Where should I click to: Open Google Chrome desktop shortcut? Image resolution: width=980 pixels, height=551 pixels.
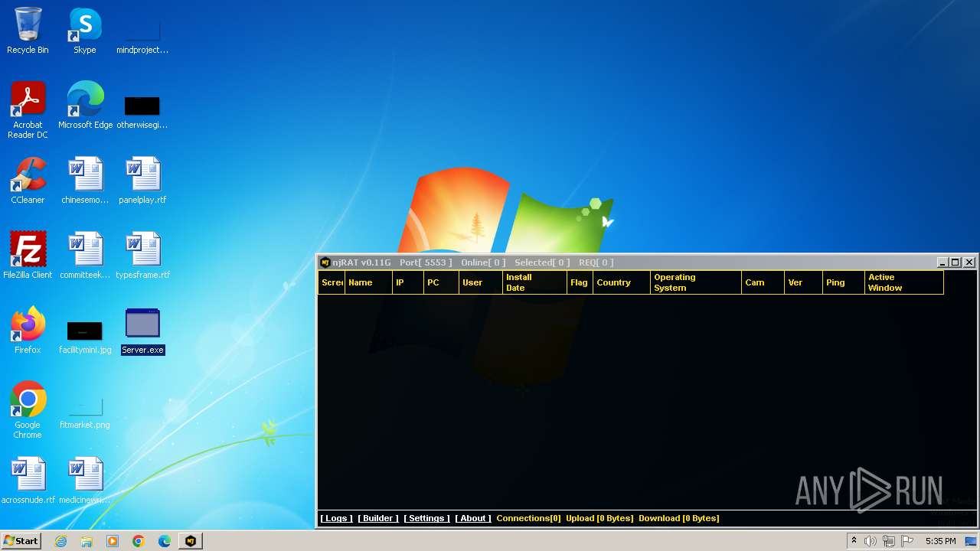click(x=28, y=410)
